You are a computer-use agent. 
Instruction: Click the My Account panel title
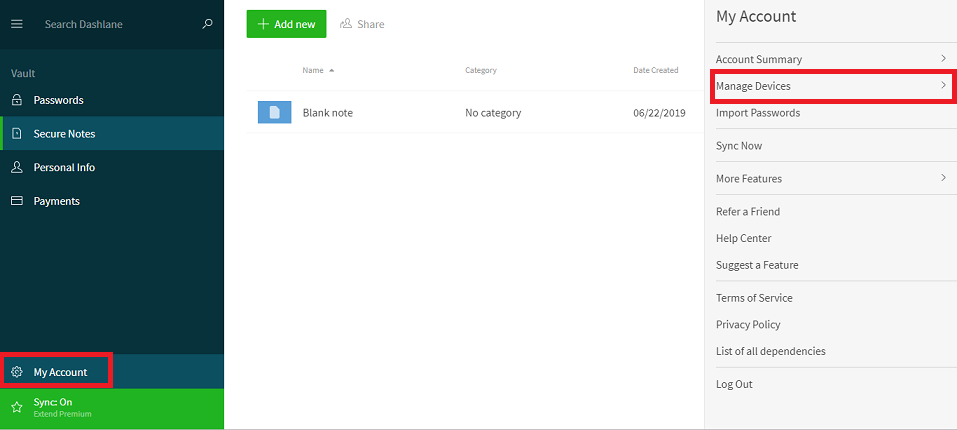pos(756,16)
